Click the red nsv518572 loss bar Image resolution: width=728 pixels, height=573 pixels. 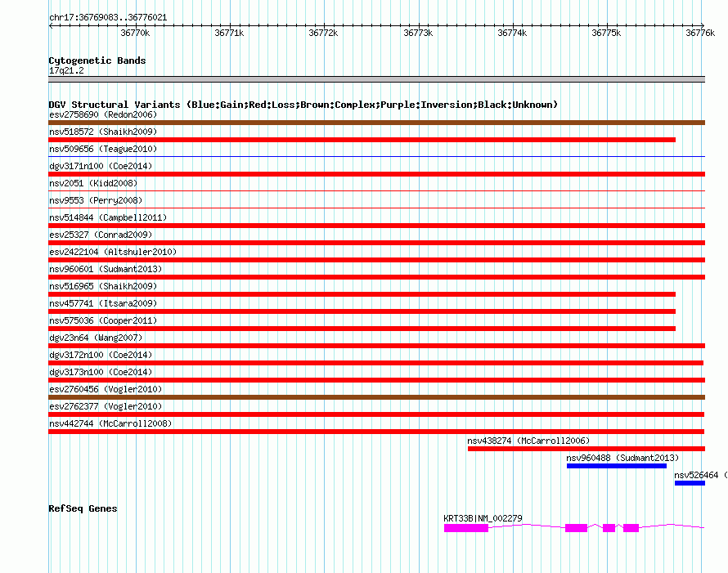coord(362,140)
